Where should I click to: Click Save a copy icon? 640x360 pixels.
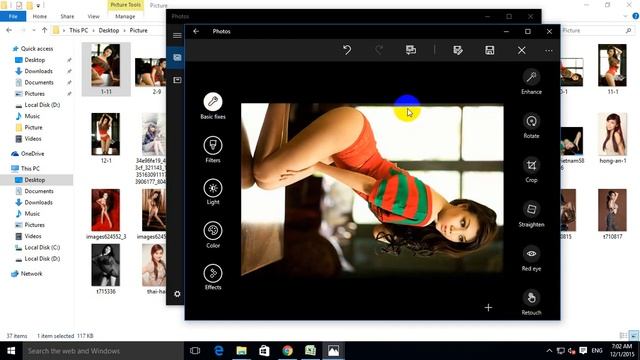point(458,50)
